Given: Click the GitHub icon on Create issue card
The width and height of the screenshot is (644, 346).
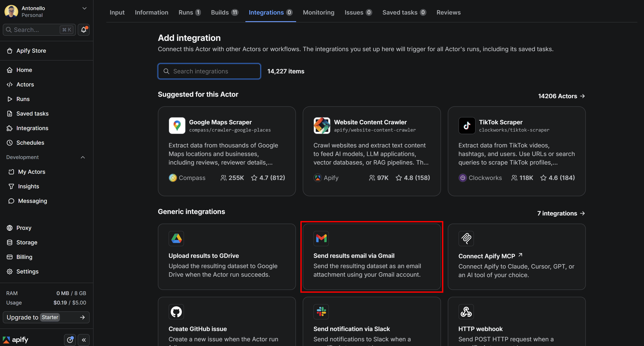Looking at the screenshot, I should click(x=176, y=312).
